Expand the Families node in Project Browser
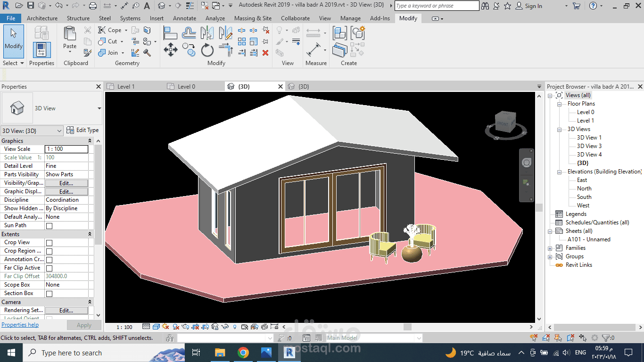This screenshot has width=644, height=362. [551, 247]
